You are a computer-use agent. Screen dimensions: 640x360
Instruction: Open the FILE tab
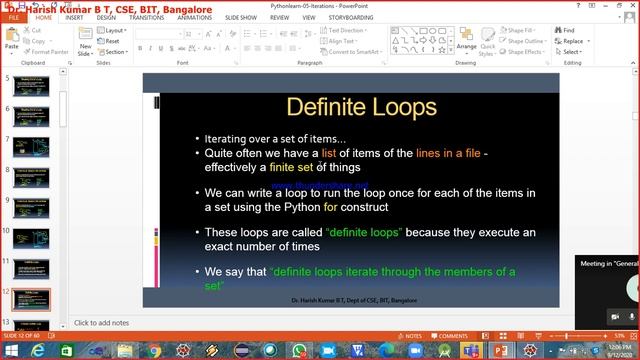13,18
